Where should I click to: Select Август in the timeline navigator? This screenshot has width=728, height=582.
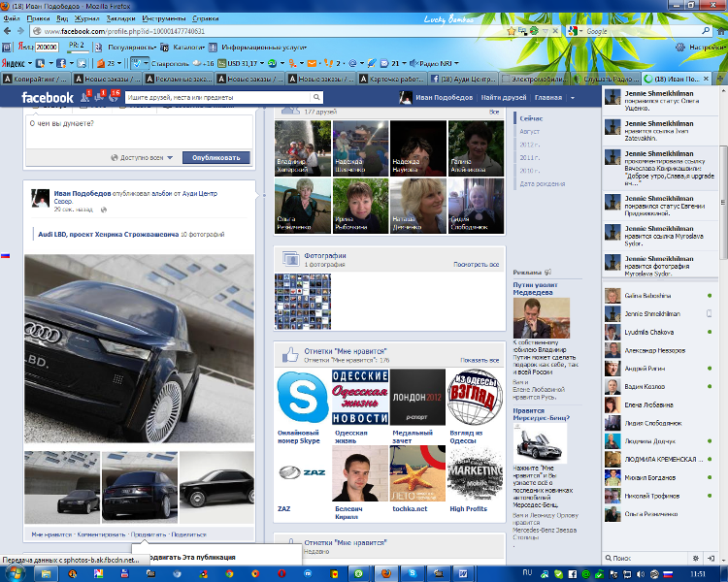(x=529, y=132)
